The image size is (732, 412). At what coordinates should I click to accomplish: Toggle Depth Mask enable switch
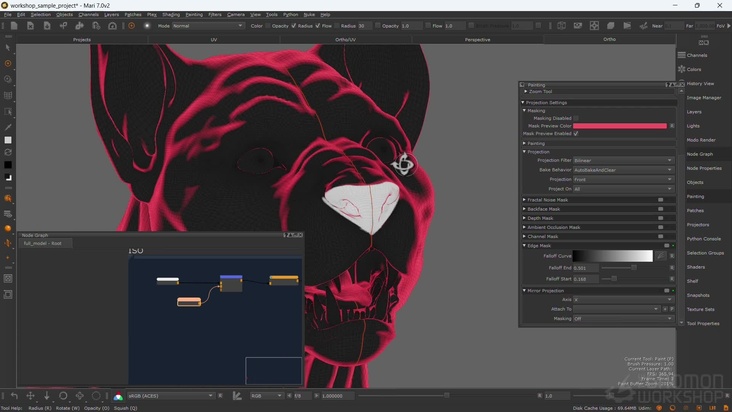[x=661, y=218]
